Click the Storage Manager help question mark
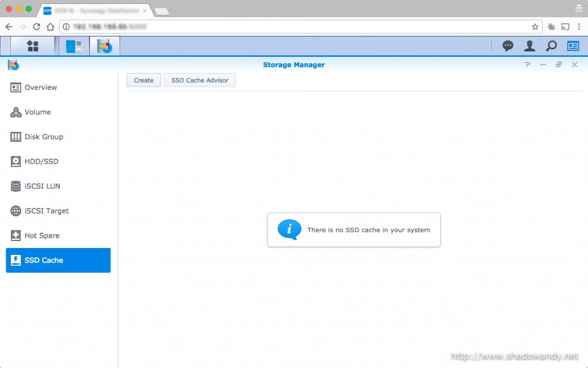 527,65
